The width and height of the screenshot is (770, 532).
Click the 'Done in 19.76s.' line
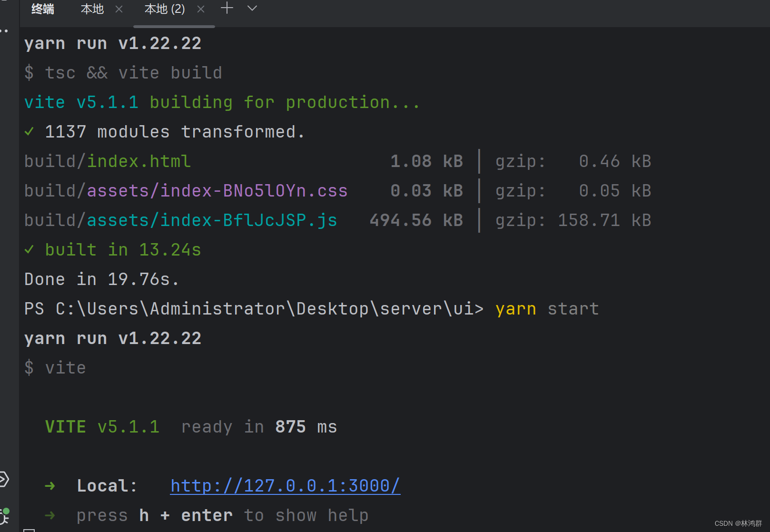(x=102, y=279)
